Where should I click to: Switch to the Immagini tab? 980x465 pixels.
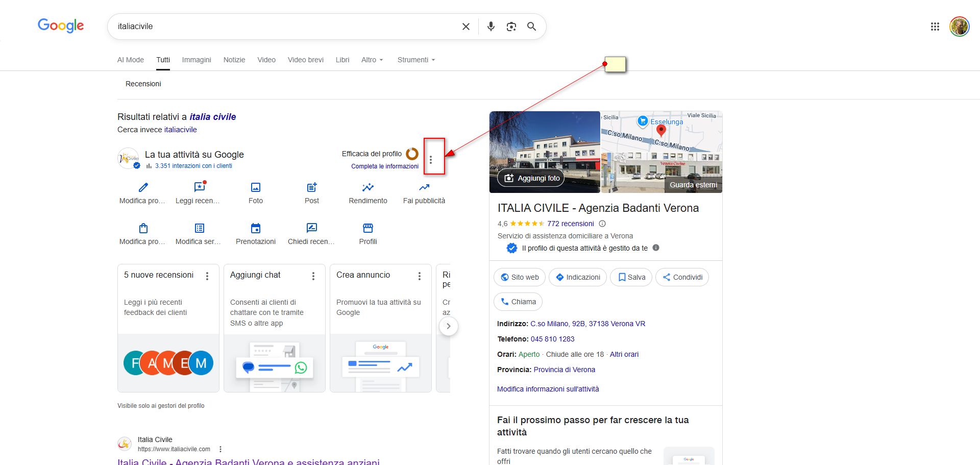197,60
